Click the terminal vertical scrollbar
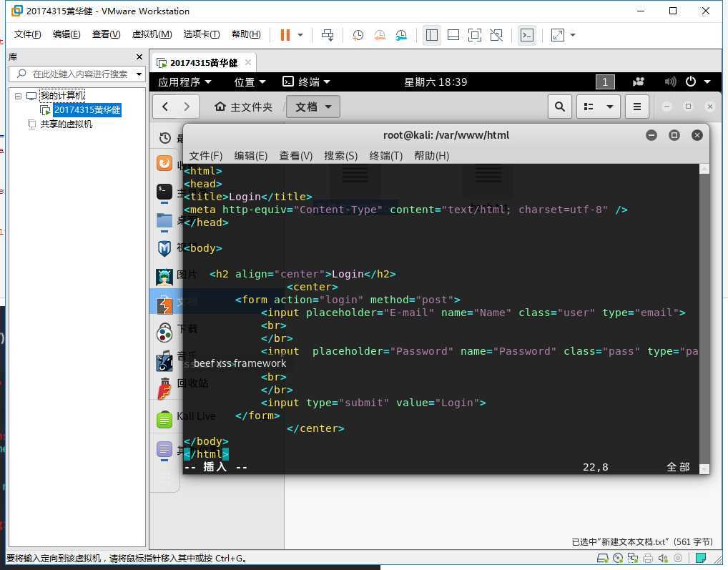The width and height of the screenshot is (728, 570). (x=704, y=318)
